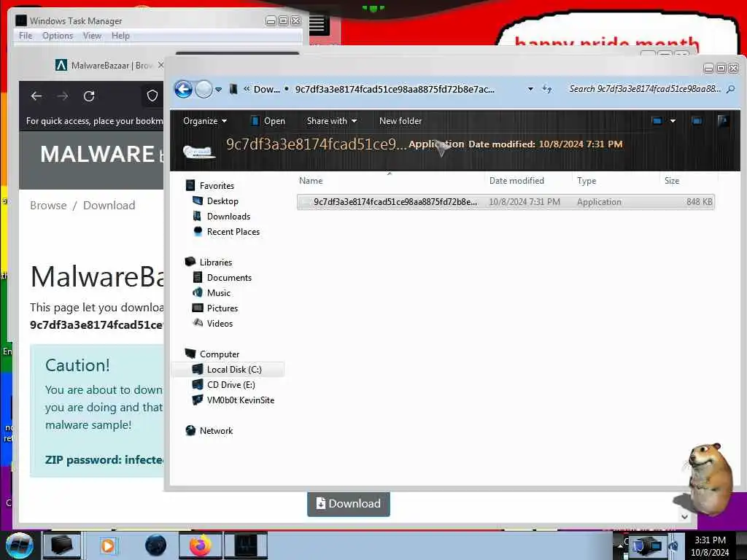Open Desktop under Favorites
Viewport: 747px width, 560px height.
coord(215,201)
